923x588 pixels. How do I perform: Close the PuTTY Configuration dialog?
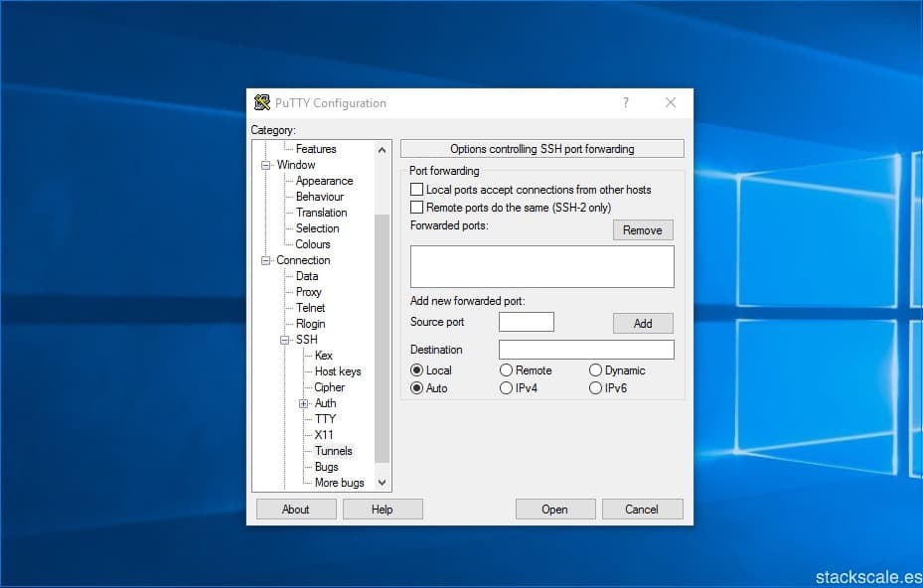point(671,102)
